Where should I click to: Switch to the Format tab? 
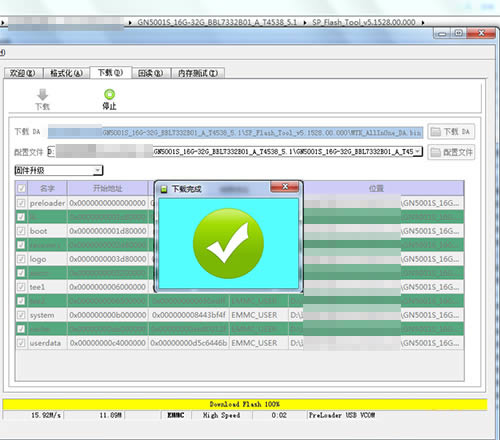point(66,73)
